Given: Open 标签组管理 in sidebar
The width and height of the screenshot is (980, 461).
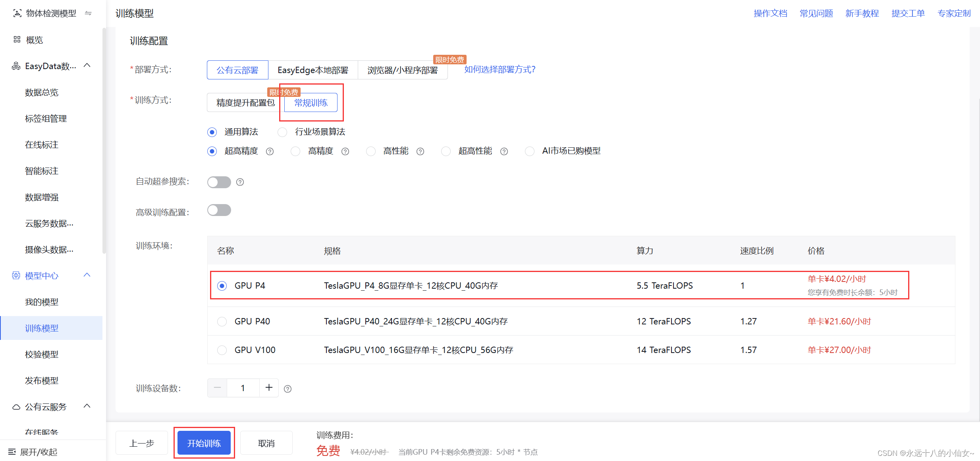Looking at the screenshot, I should 46,118.
